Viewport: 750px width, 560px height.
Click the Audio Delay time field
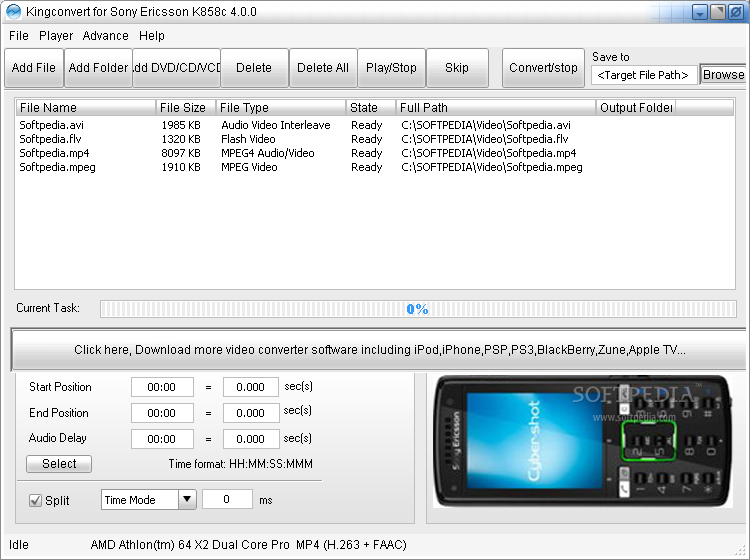pos(162,439)
